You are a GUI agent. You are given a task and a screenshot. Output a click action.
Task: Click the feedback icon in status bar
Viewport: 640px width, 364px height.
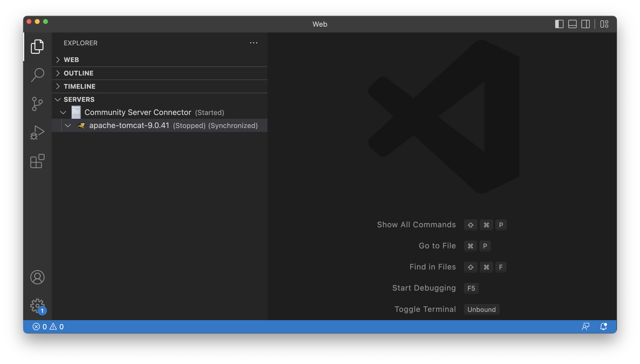[586, 327]
